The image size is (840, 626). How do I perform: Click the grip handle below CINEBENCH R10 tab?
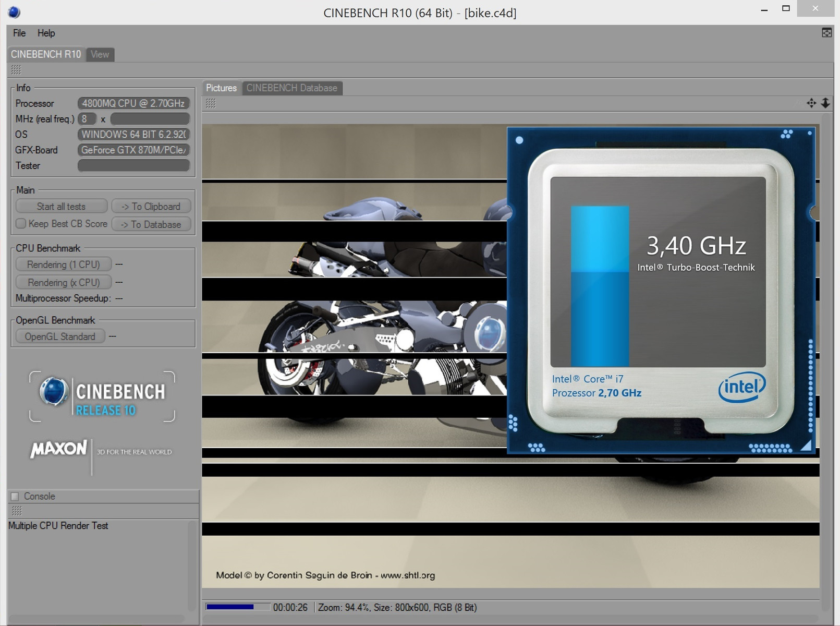pos(16,69)
